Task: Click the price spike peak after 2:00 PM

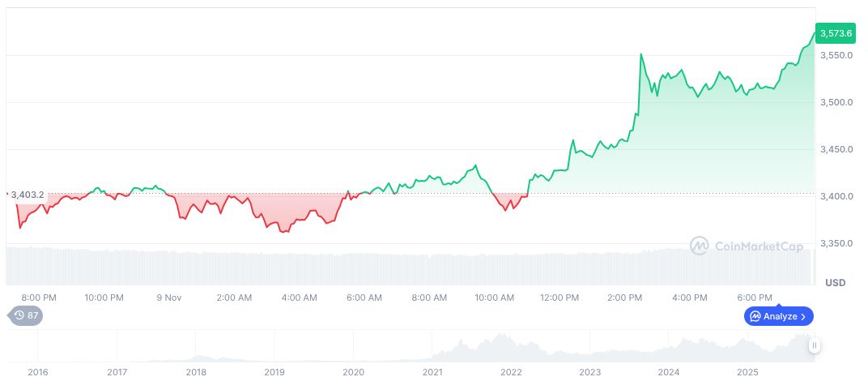Action: click(x=641, y=54)
